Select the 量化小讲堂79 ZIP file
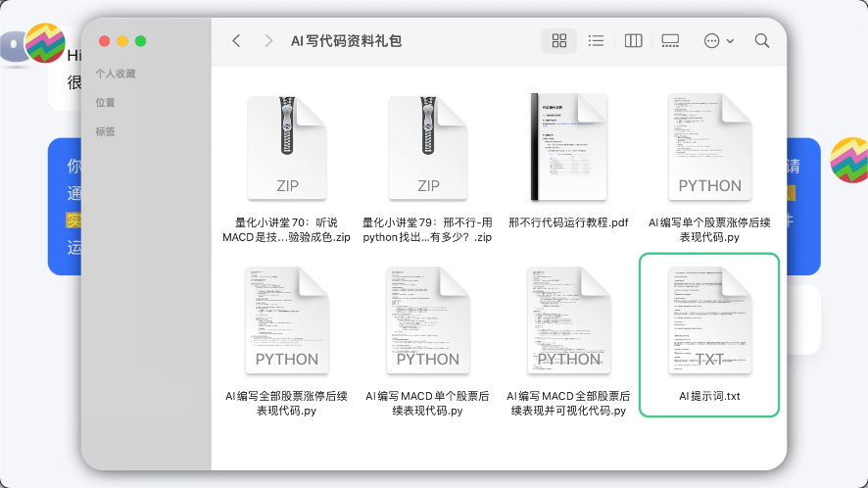Image resolution: width=868 pixels, height=488 pixels. coord(428,147)
